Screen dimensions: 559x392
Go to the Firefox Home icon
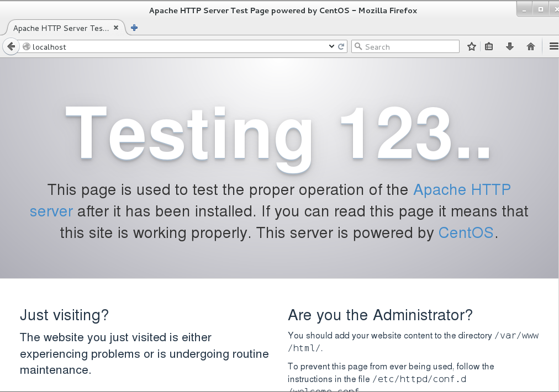tap(530, 47)
